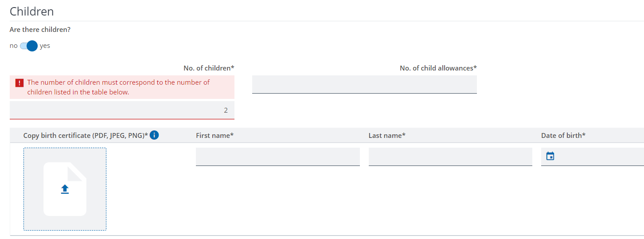Click the 'Children' section heading
The height and width of the screenshot is (239, 644).
coord(31,11)
